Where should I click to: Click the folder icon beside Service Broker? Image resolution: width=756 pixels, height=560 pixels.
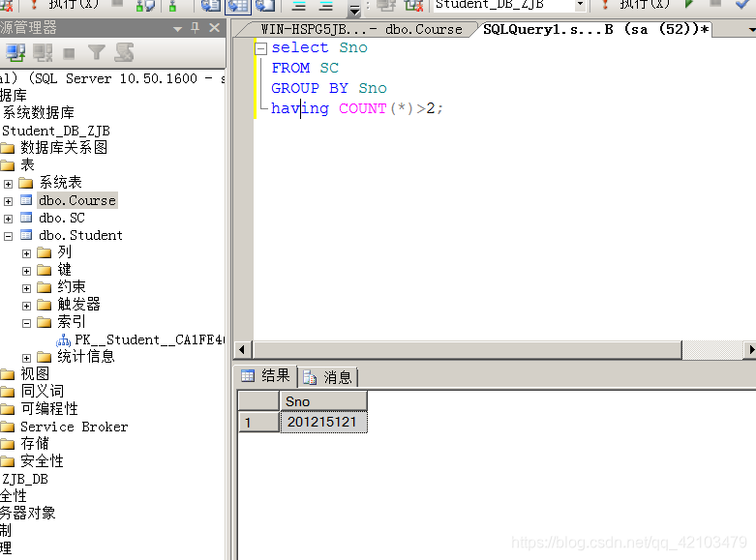pos(7,427)
